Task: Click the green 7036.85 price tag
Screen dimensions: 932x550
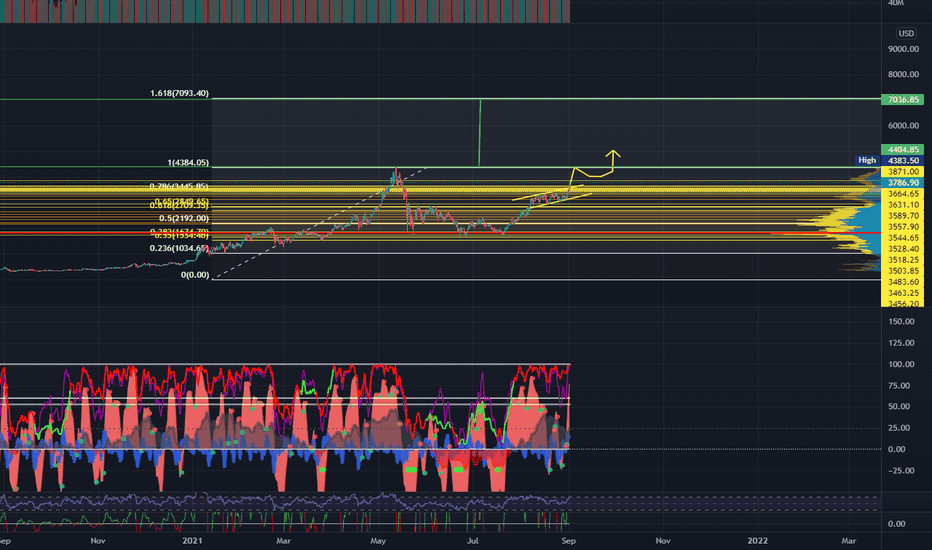Action: [x=902, y=99]
